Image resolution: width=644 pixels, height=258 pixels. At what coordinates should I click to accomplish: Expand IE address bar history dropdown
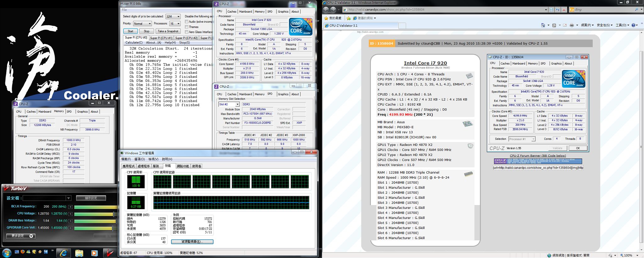click(x=546, y=10)
